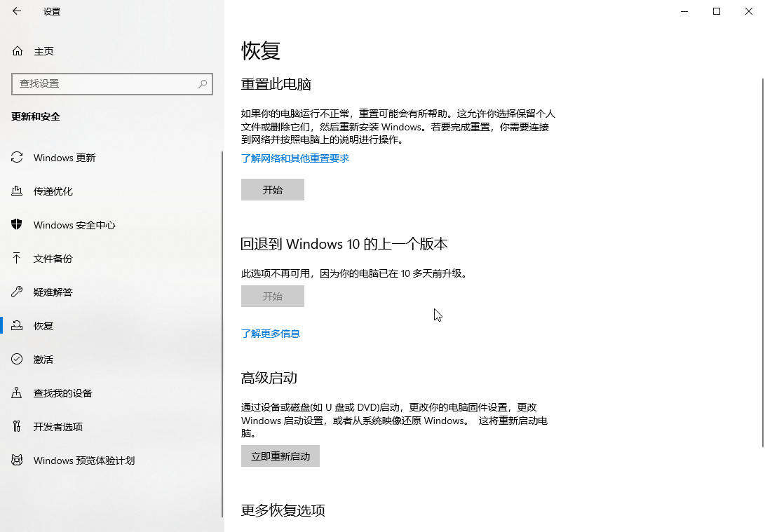Open the Windows 预览体验计划 cat icon
The height and width of the screenshot is (532, 765).
click(17, 461)
